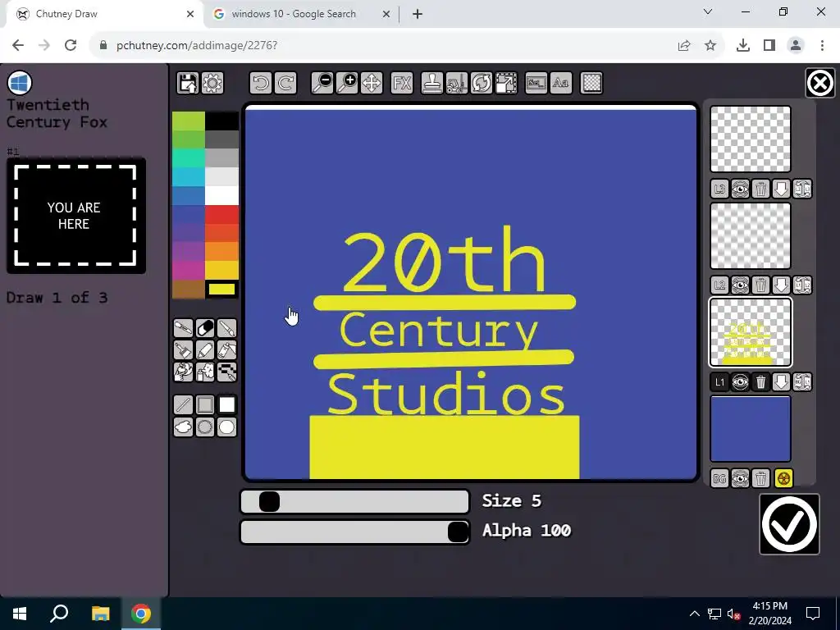The image size is (840, 630).
Task: Select the L1 layer thumbnail with text
Action: pyautogui.click(x=751, y=332)
